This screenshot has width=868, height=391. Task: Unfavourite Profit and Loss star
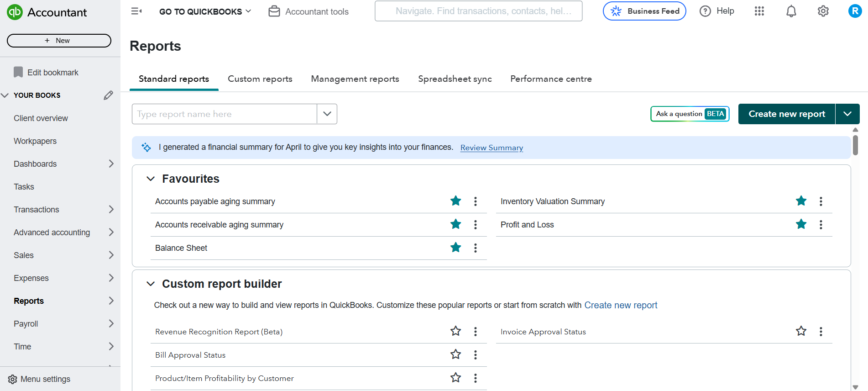pyautogui.click(x=801, y=224)
